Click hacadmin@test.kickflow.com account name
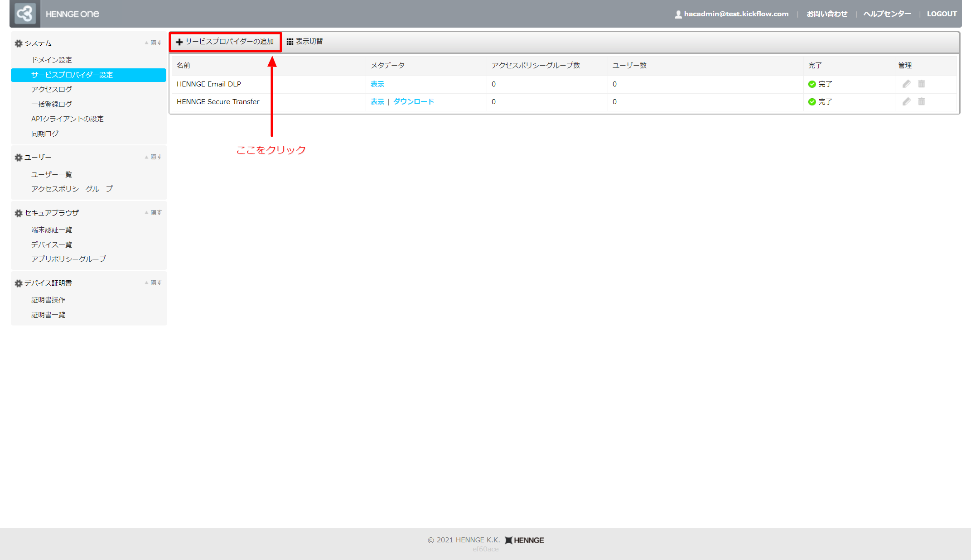 (736, 14)
